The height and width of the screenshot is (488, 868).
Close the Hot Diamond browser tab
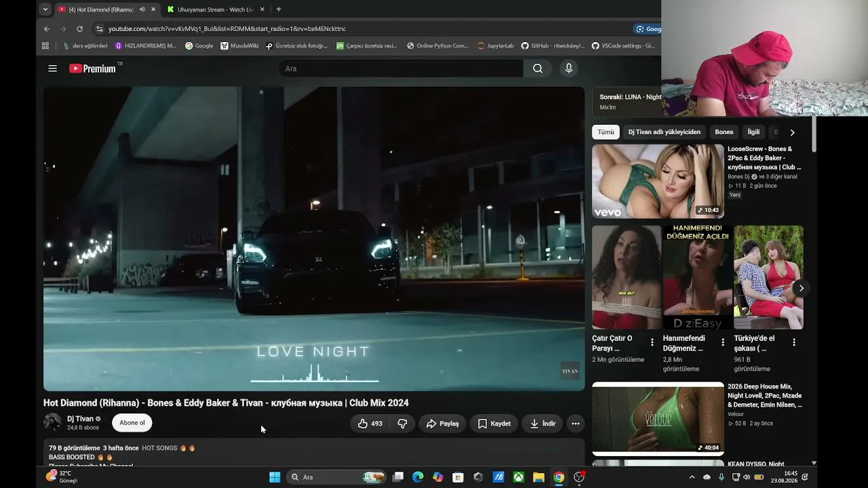(x=153, y=9)
